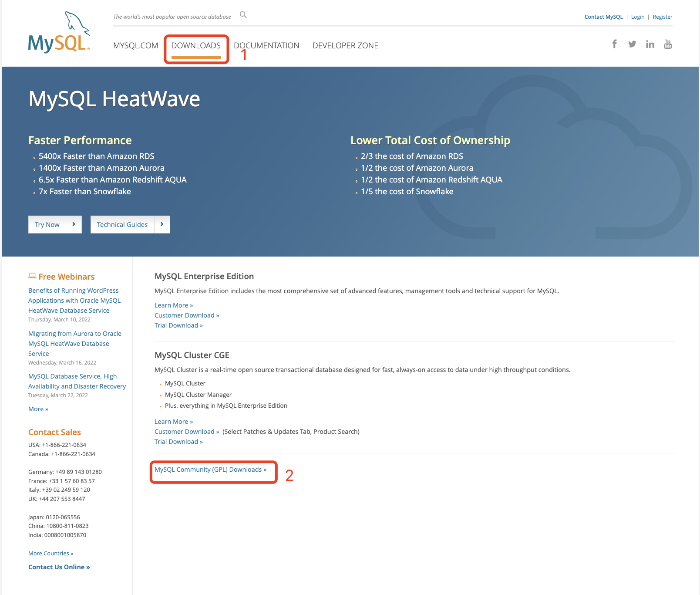The image size is (700, 595).
Task: Click '5400x Faster than Amazon RDS' text
Action: point(96,156)
